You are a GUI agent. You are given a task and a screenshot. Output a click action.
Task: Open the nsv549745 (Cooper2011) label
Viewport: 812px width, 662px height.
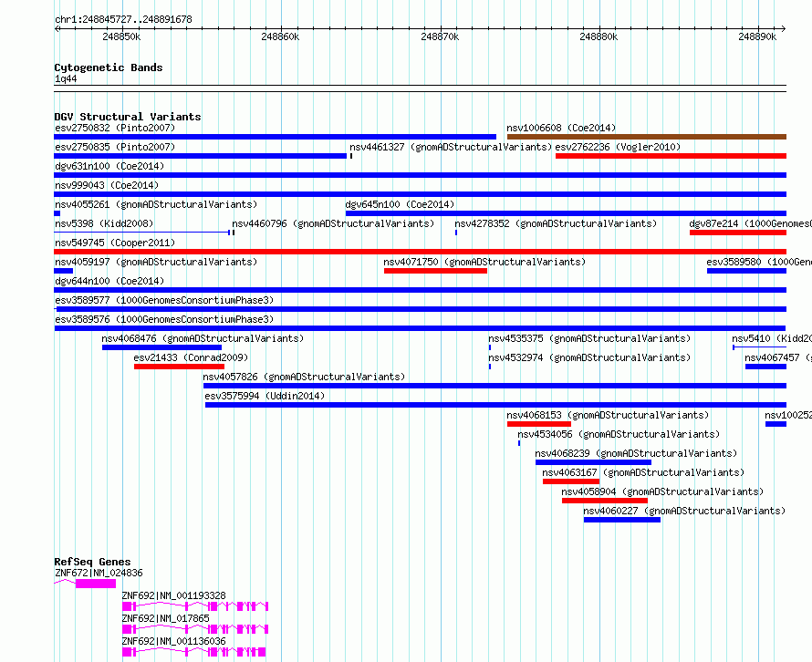(x=115, y=243)
